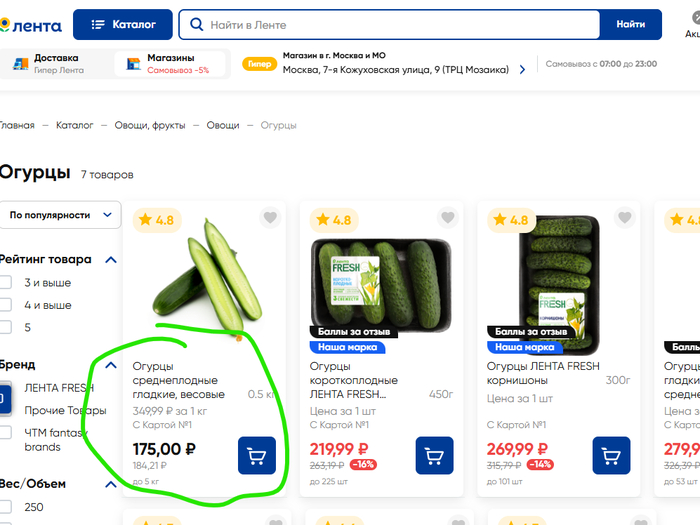Click the Лента logo
This screenshot has width=700, height=525.
(30, 25)
